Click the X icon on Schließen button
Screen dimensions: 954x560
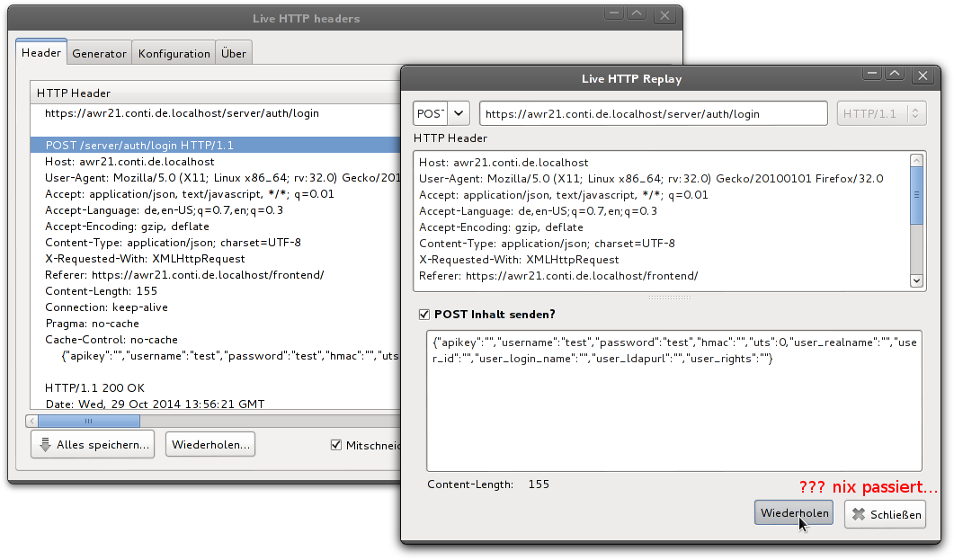coord(859,514)
